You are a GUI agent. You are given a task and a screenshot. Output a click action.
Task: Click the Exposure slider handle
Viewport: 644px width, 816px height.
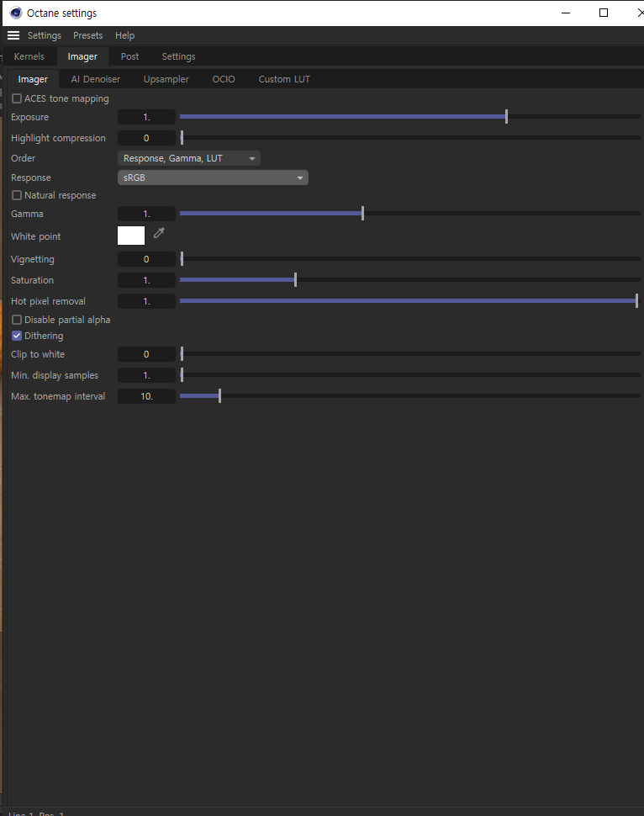(506, 117)
